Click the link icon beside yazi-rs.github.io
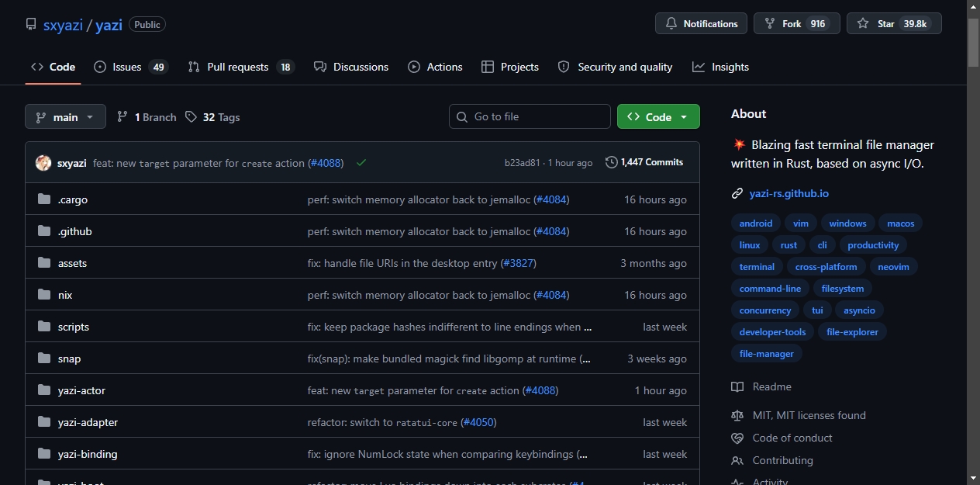 click(x=737, y=193)
